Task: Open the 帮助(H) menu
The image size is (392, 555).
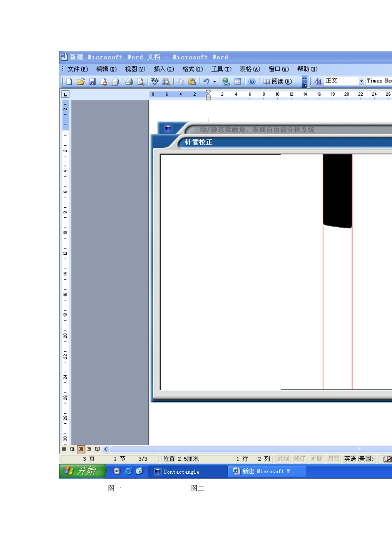Action: (307, 69)
